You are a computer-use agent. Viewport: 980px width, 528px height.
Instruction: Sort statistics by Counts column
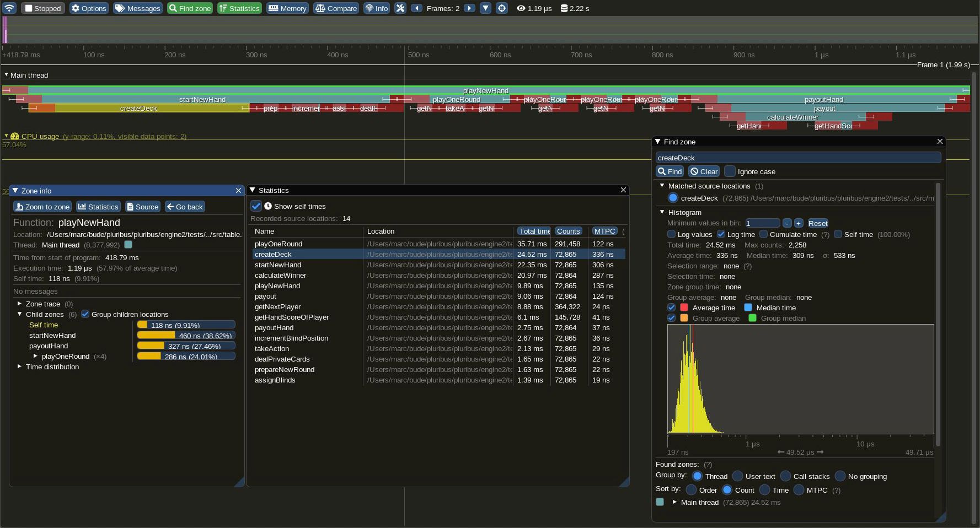click(568, 231)
